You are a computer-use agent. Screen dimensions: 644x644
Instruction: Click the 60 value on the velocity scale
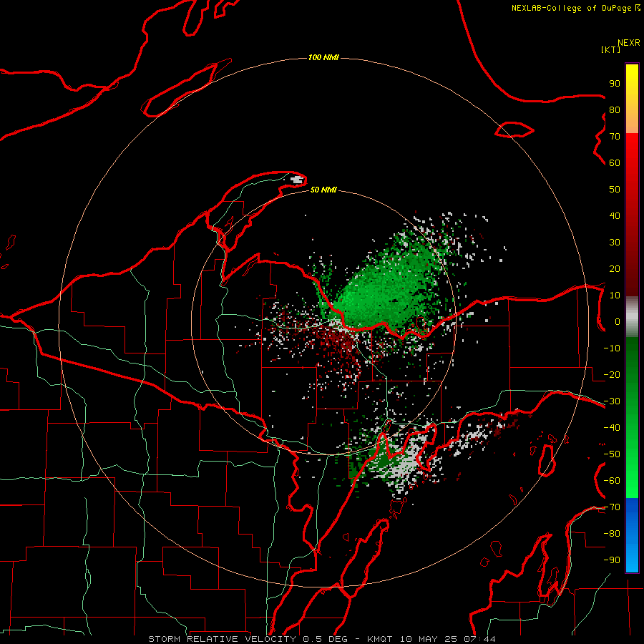point(615,162)
